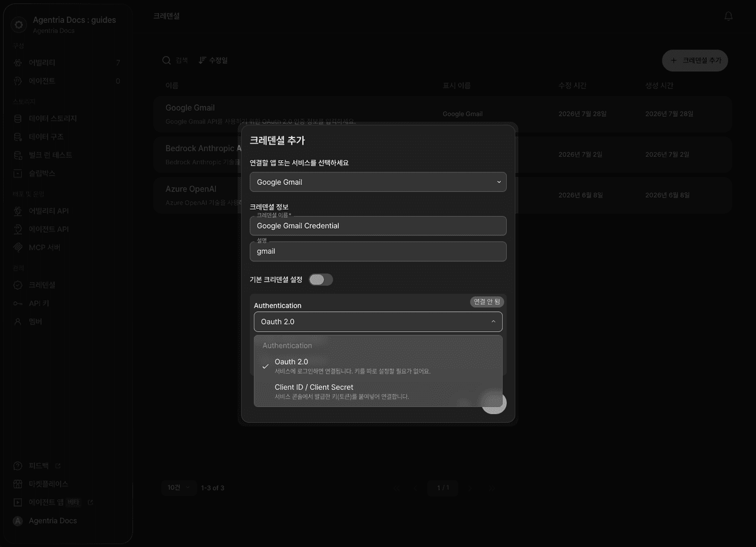Collapse the Authentication Oauth 2.0 dropdown

(x=378, y=322)
